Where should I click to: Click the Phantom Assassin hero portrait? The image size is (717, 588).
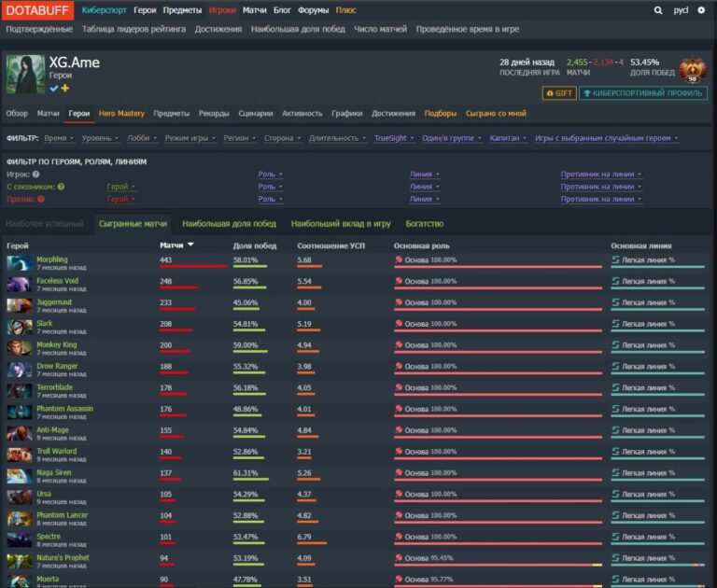tap(20, 412)
